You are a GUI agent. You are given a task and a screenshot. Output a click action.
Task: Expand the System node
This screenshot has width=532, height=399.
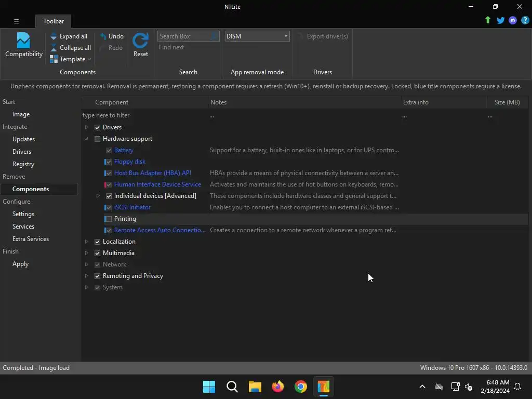pos(87,287)
